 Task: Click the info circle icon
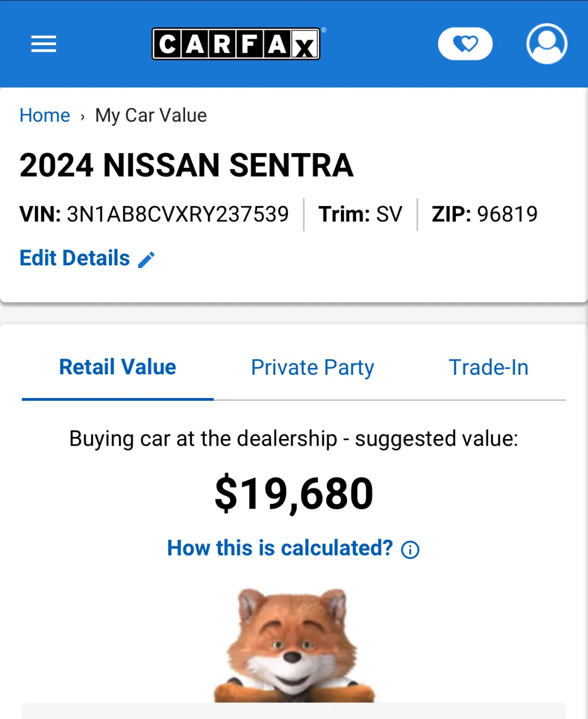(410, 550)
